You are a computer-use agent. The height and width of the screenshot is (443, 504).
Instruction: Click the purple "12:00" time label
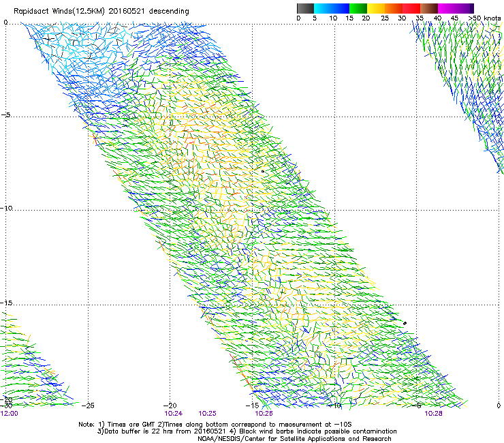[10, 414]
